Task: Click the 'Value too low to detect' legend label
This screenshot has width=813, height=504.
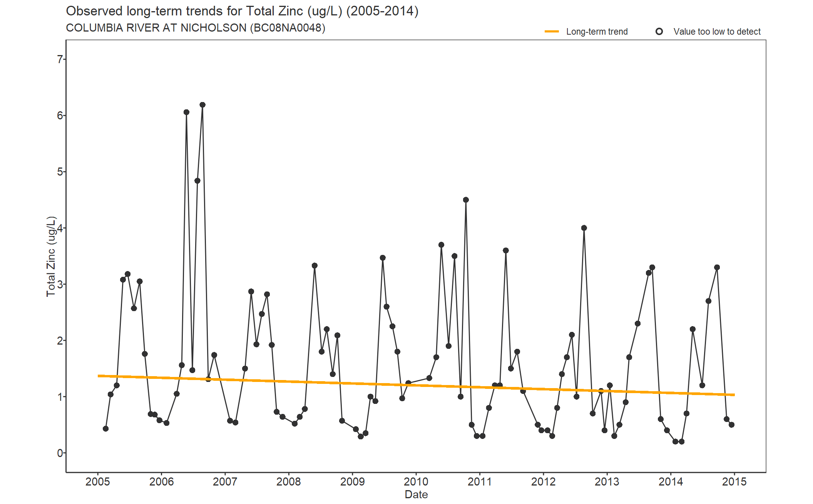Action: pos(717,32)
